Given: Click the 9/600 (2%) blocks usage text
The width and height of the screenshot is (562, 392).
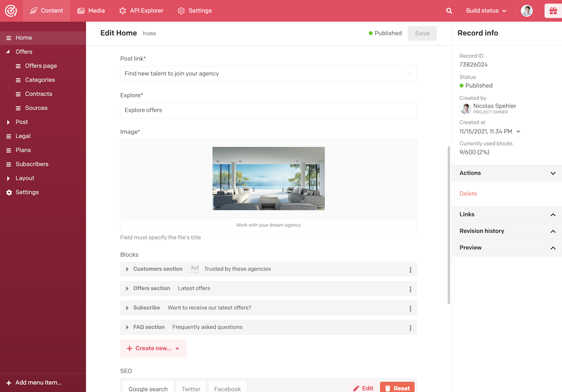Looking at the screenshot, I should tap(474, 152).
